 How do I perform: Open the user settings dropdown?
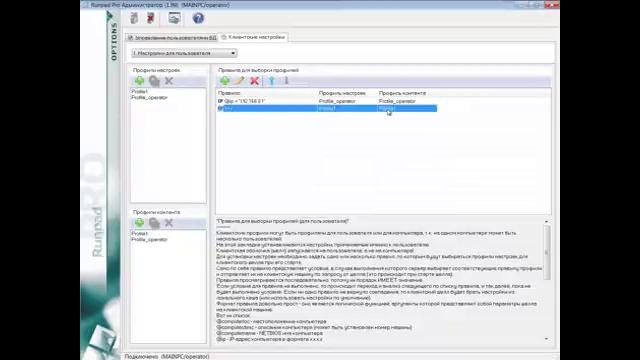point(184,53)
